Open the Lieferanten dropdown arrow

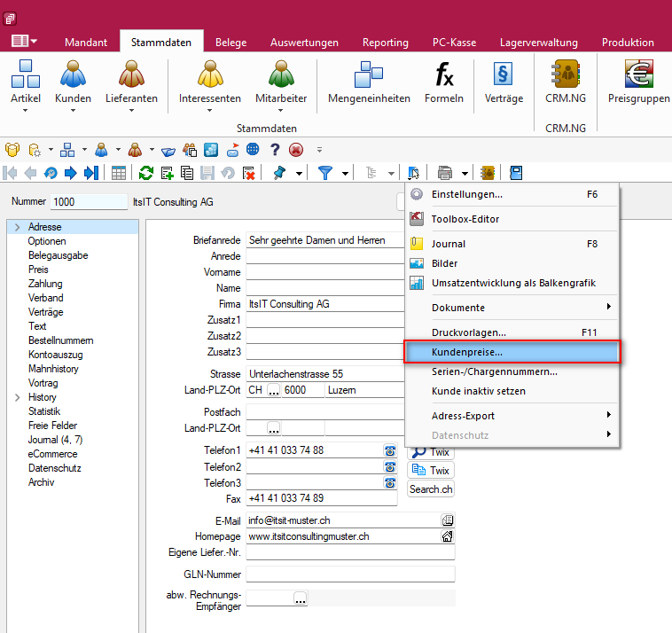pyautogui.click(x=131, y=111)
